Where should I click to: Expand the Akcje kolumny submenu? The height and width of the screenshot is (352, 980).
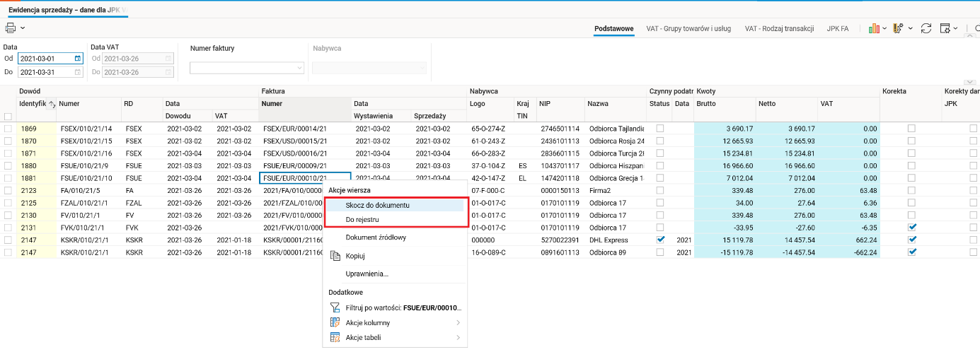pos(395,323)
